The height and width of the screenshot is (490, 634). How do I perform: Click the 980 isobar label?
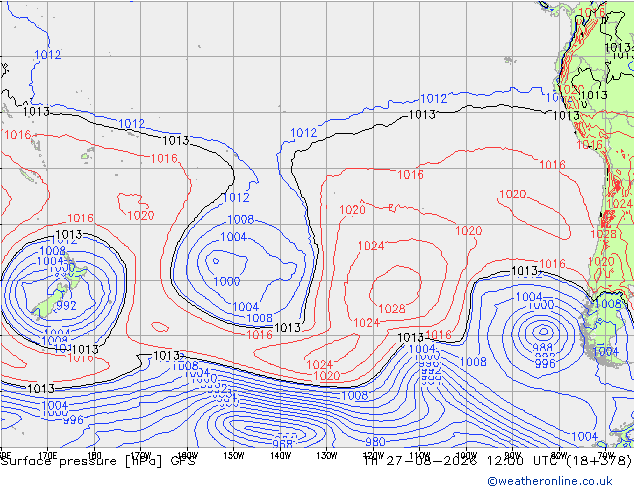[375, 441]
